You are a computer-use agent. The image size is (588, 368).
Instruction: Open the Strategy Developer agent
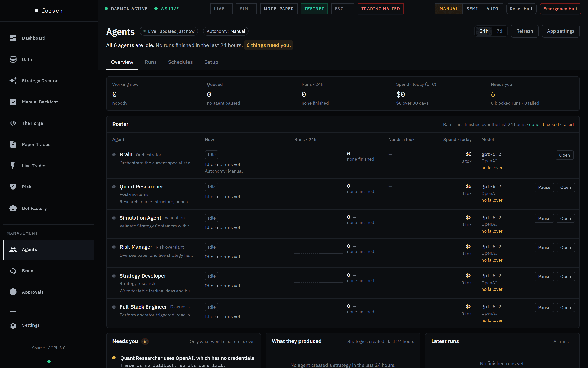coord(565,276)
